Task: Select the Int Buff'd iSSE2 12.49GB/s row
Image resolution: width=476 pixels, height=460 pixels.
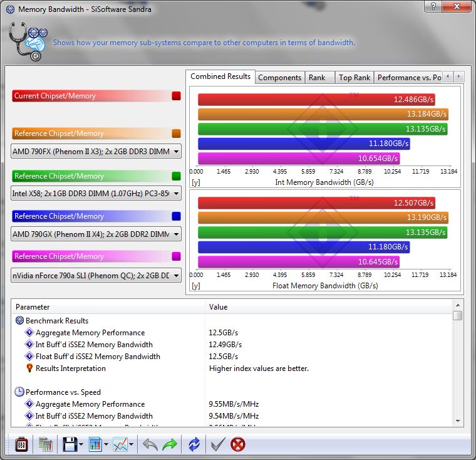Action: pos(232,344)
